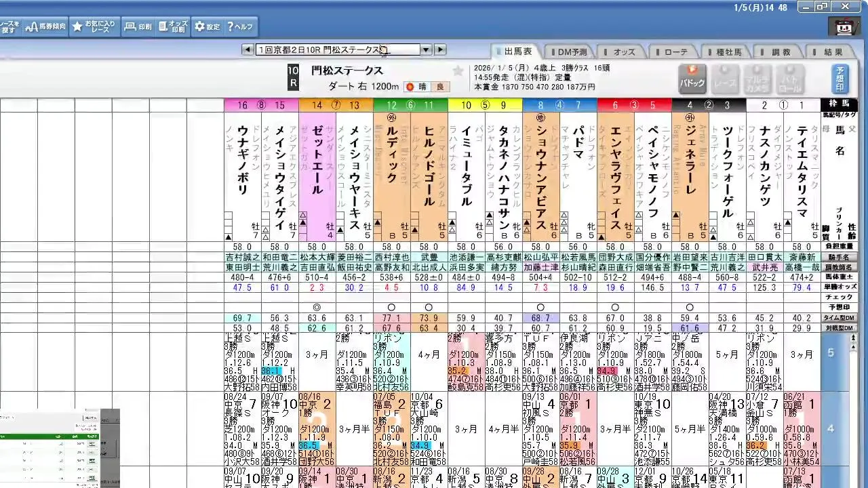Click time DM value 77.1
868x488 pixels.
click(392, 318)
